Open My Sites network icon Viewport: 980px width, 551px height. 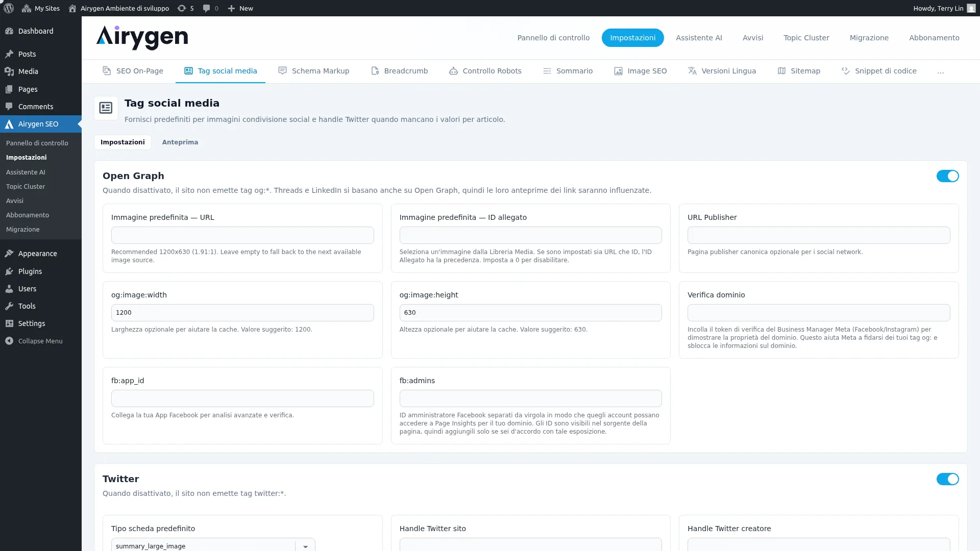(27, 8)
